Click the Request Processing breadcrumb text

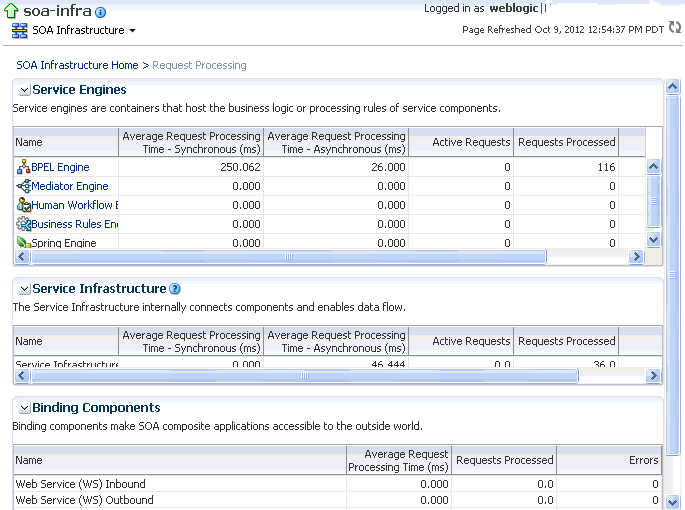click(199, 65)
